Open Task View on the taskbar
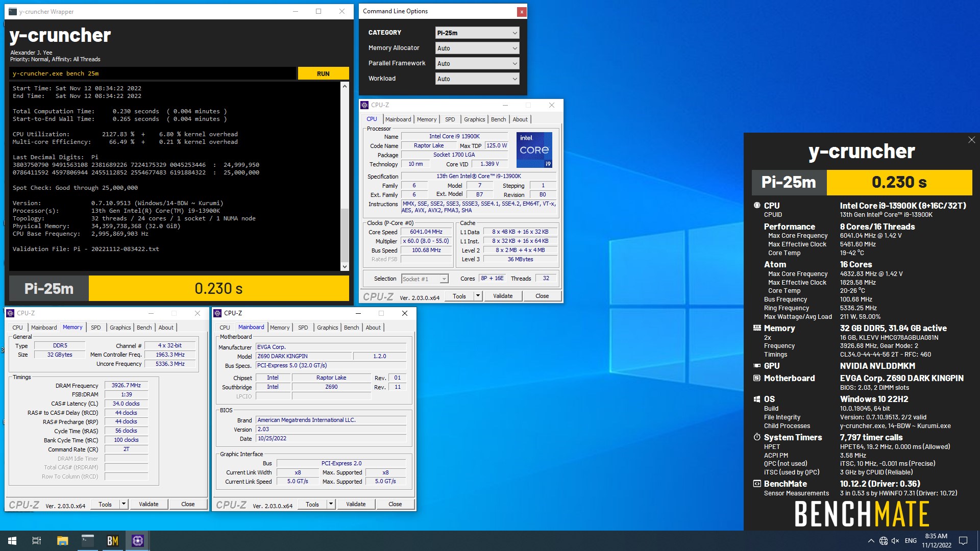Viewport: 980px width, 551px height. 37,541
